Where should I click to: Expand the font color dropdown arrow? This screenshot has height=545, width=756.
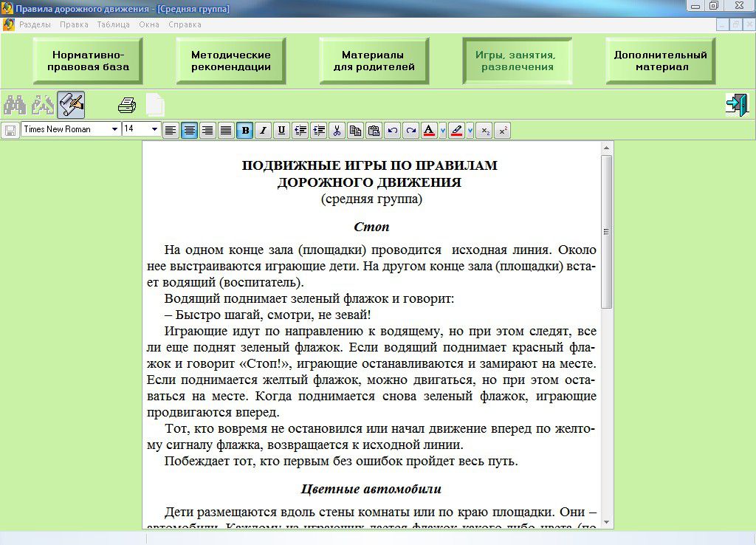443,130
